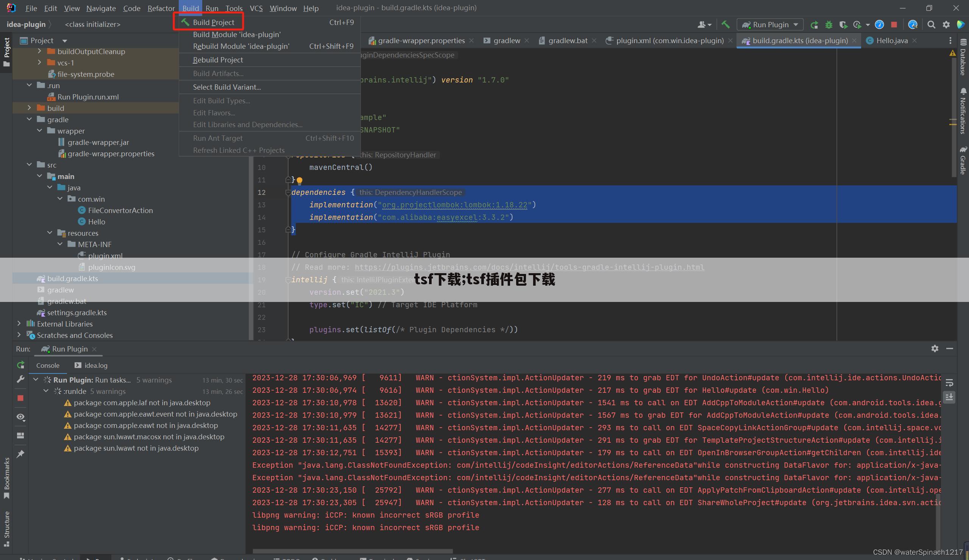Select 'package com.apple.laf not in java.desktop' warning
The image size is (969, 560).
(142, 403)
